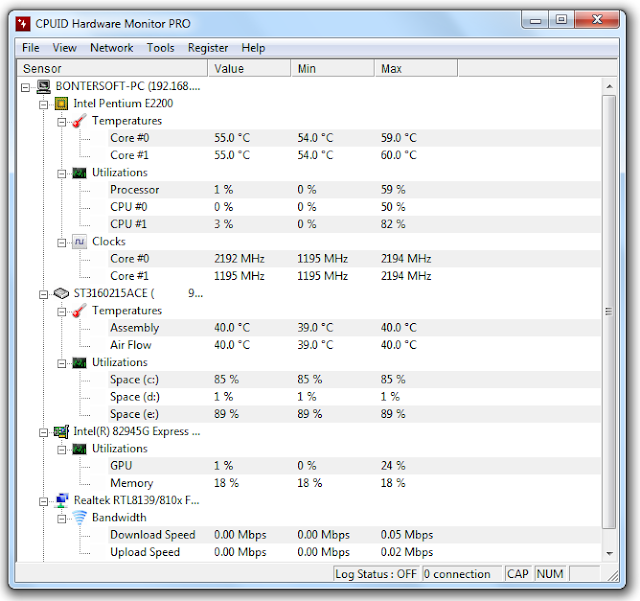Viewport: 640px width, 601px height.
Task: Click the thermometer icon under ST3160215ACE
Action: (x=79, y=311)
